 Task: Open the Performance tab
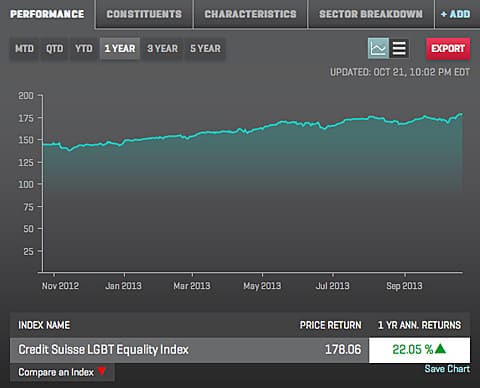47,14
